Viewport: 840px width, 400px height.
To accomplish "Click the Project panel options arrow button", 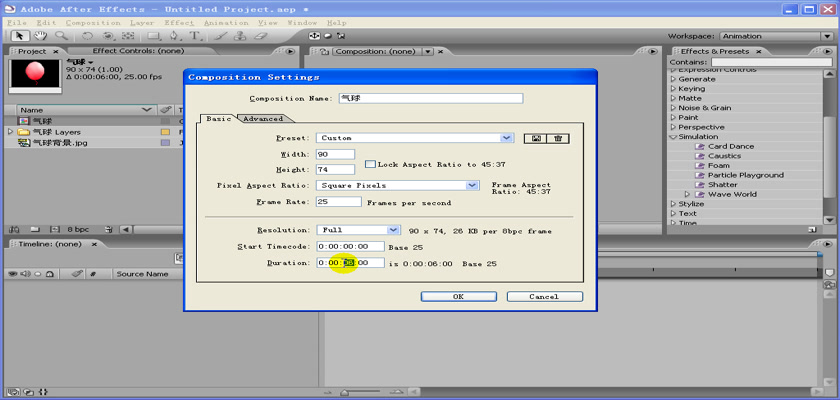I will (290, 51).
